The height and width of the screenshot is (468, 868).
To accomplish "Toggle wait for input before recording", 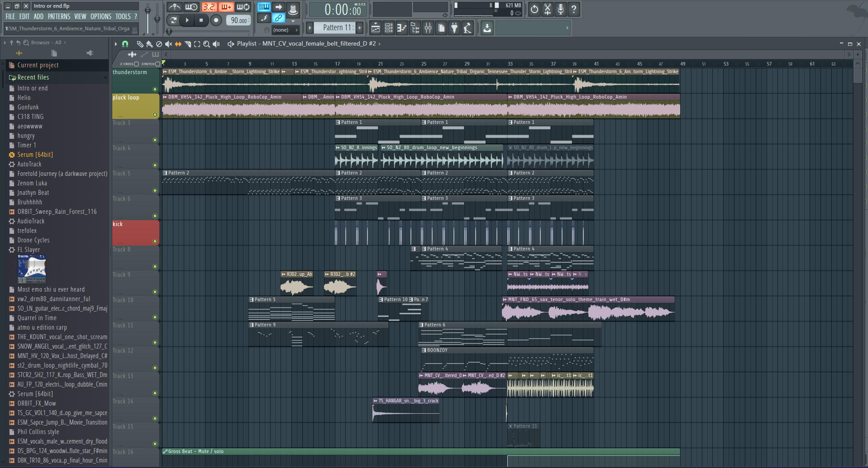I will 191,7.
